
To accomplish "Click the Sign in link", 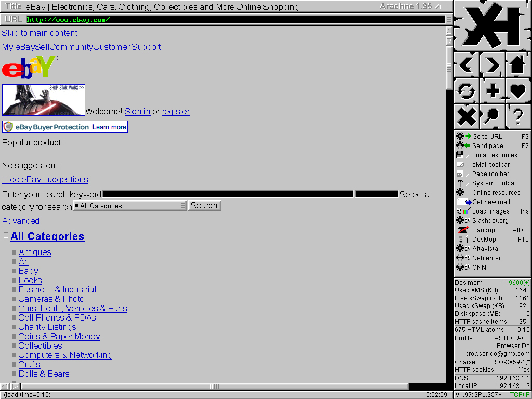I will tap(137, 112).
